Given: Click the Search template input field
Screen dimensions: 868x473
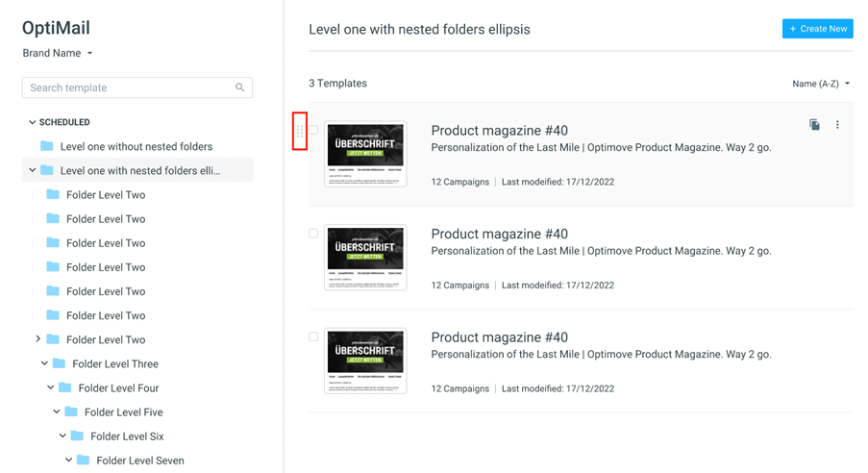Looking at the screenshot, I should pyautogui.click(x=137, y=87).
